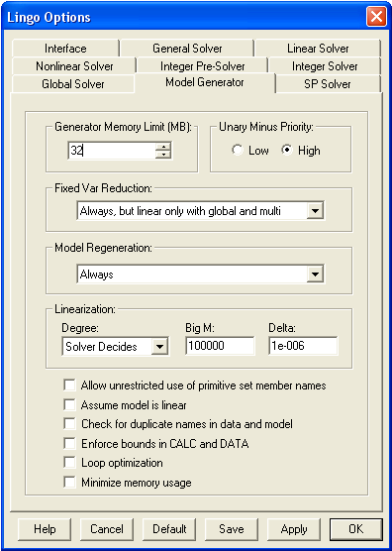Click the Big M input field
This screenshot has height=551, width=392.
click(220, 346)
